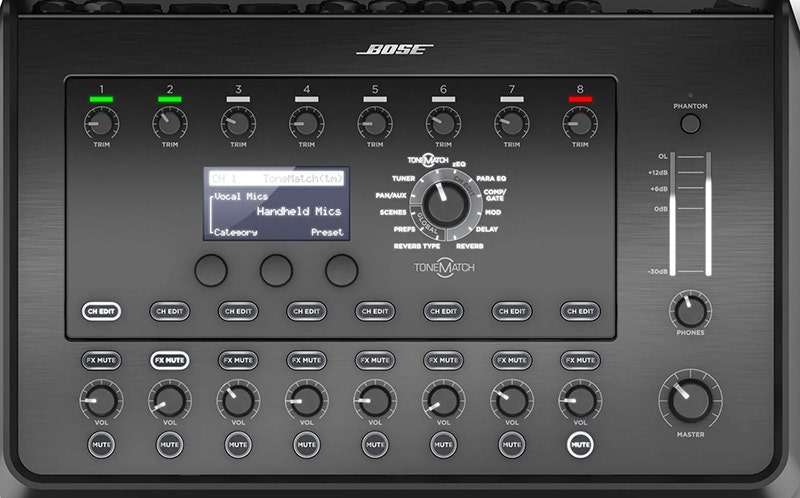Click the DELAY label on selector
The width and height of the screenshot is (800, 498).
pos(487,229)
